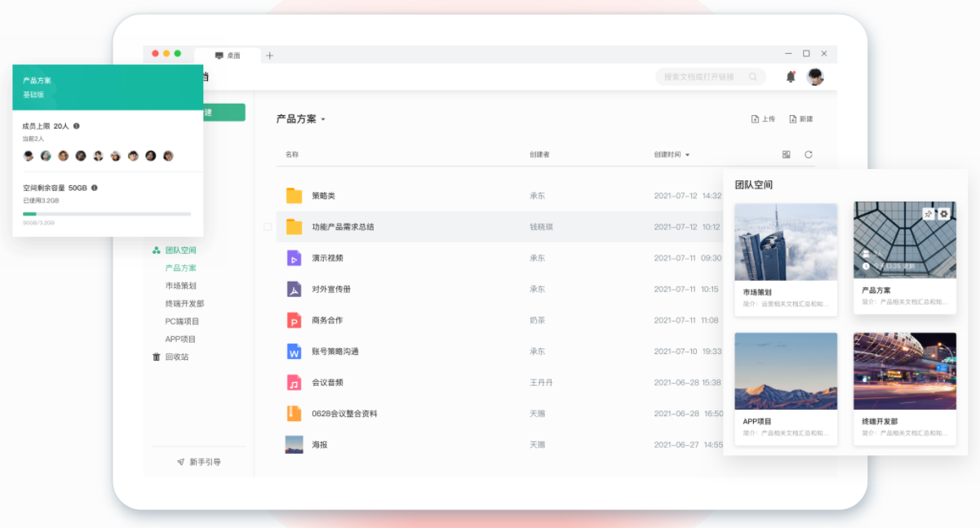Click the 会议音频 audio file icon
The width and height of the screenshot is (980, 528).
(294, 383)
